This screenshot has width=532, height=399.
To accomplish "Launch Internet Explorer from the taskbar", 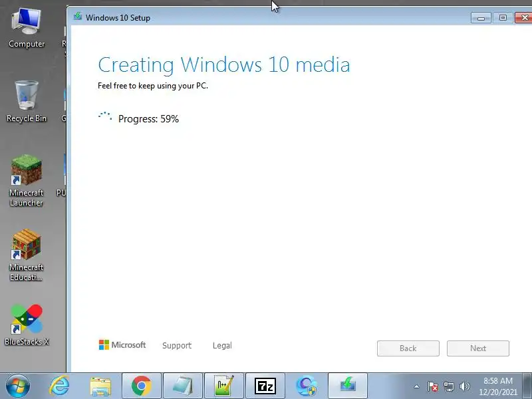I will [59, 386].
